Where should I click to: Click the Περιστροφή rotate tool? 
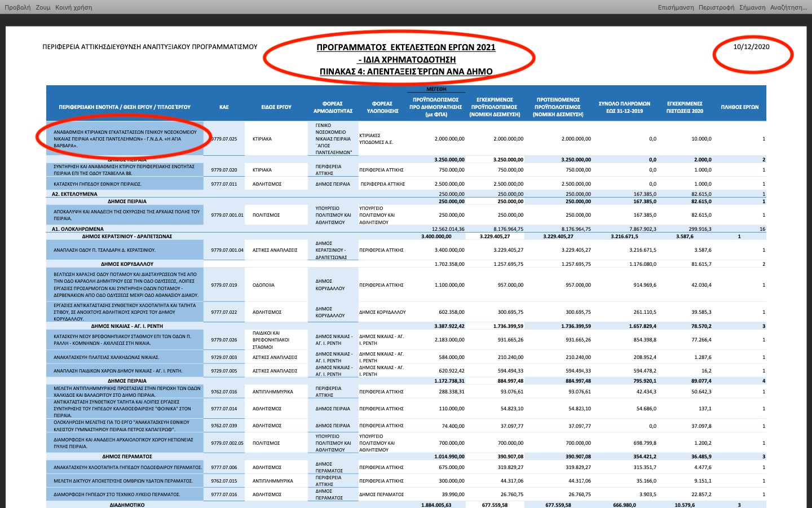716,7
